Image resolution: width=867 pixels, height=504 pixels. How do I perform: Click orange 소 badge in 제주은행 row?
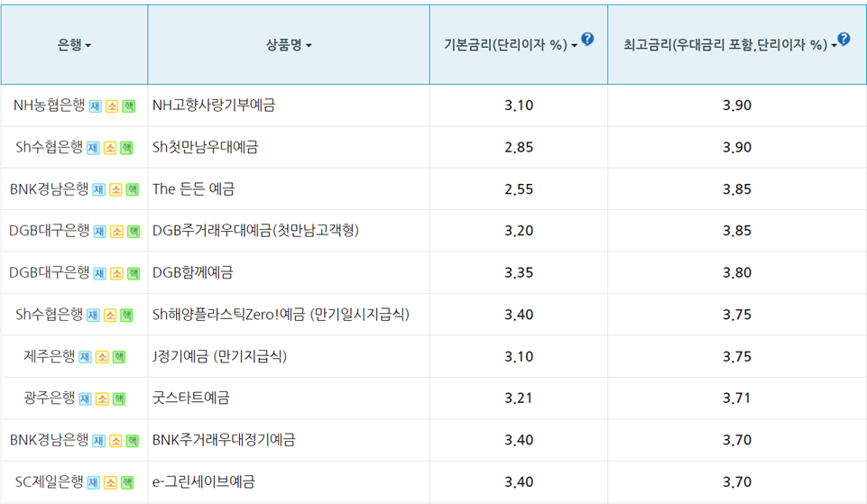102,358
